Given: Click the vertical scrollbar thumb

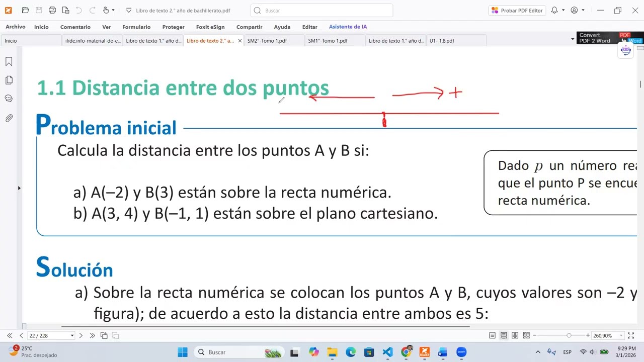Looking at the screenshot, I should coord(640,84).
